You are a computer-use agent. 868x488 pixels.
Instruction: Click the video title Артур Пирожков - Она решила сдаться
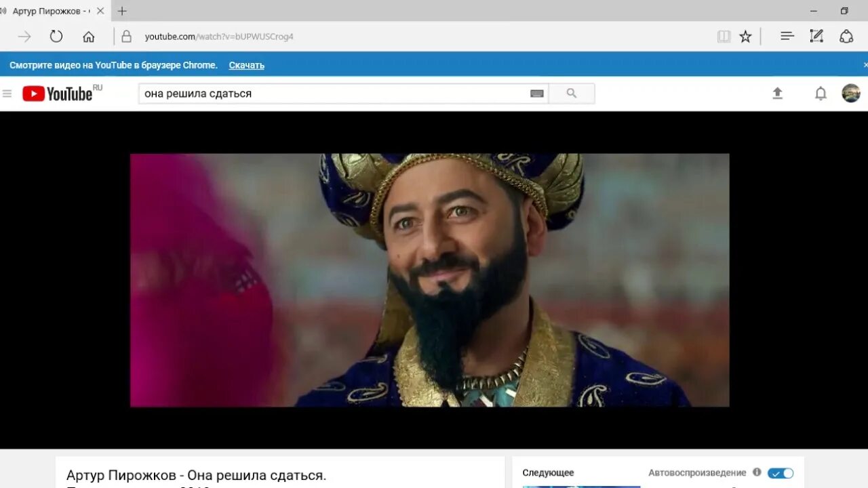coord(197,476)
